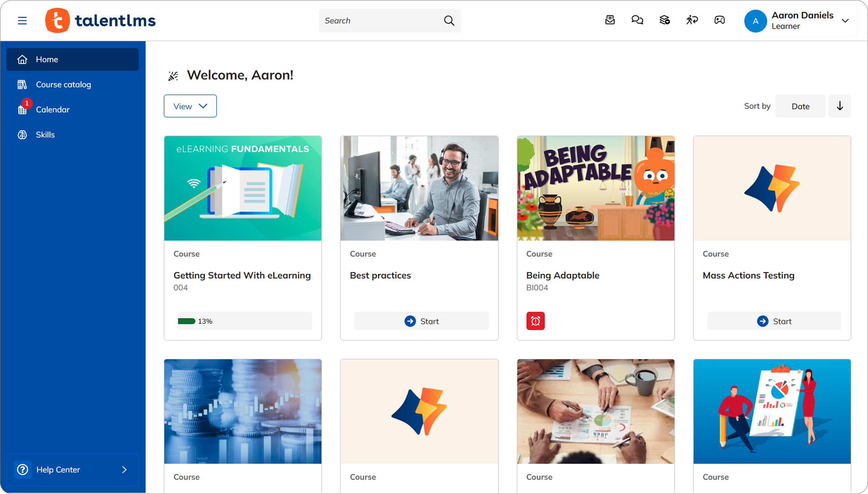Image resolution: width=868 pixels, height=494 pixels.
Task: Toggle sort direction arrow button
Action: tap(840, 106)
